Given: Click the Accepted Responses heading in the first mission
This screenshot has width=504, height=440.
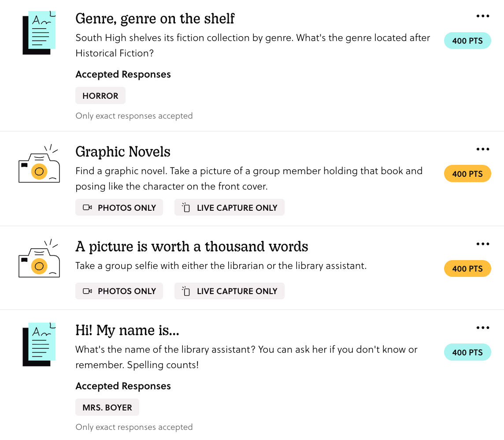Looking at the screenshot, I should 123,74.
